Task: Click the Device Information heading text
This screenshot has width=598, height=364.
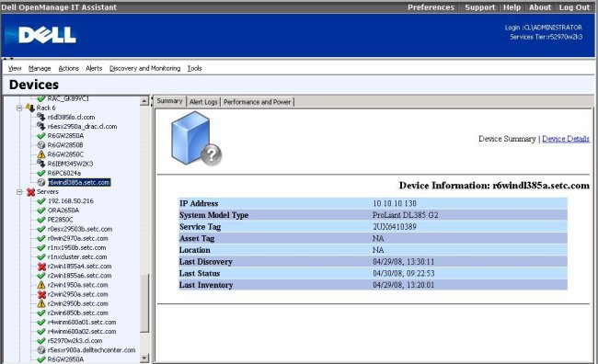Action: (x=494, y=186)
